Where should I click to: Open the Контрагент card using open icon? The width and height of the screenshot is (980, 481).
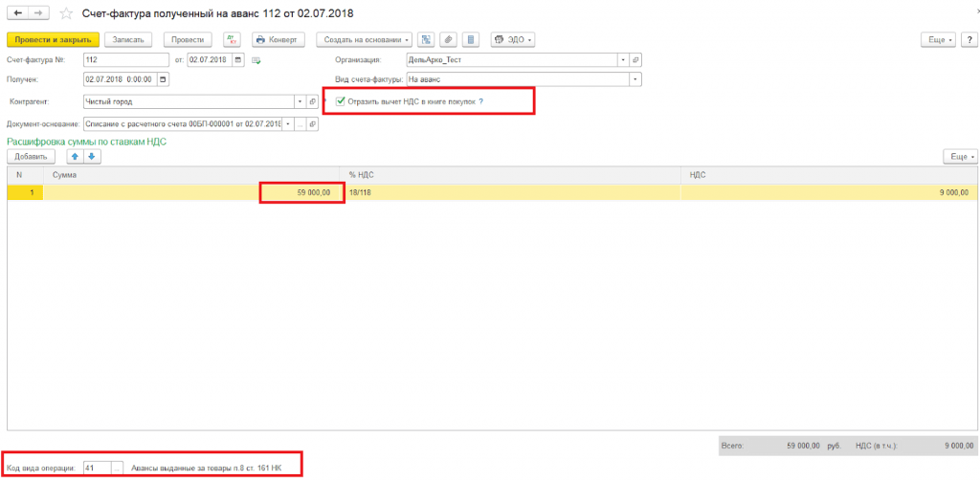(313, 101)
